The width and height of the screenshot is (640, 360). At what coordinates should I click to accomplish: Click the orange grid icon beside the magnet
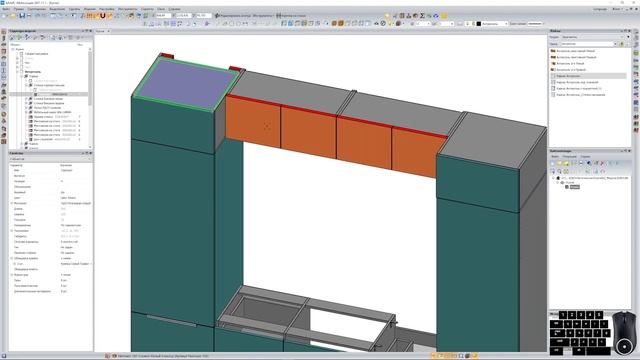click(x=89, y=16)
